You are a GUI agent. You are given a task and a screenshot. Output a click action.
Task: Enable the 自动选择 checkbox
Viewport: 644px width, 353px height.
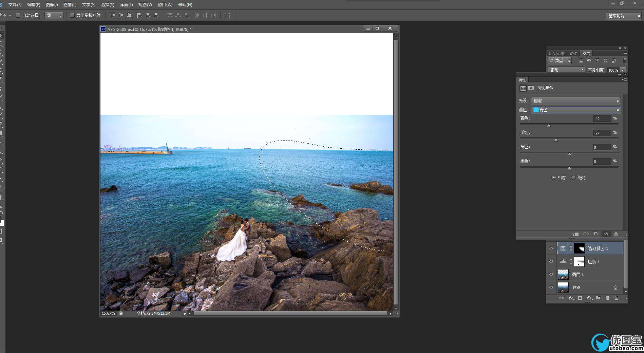click(18, 15)
